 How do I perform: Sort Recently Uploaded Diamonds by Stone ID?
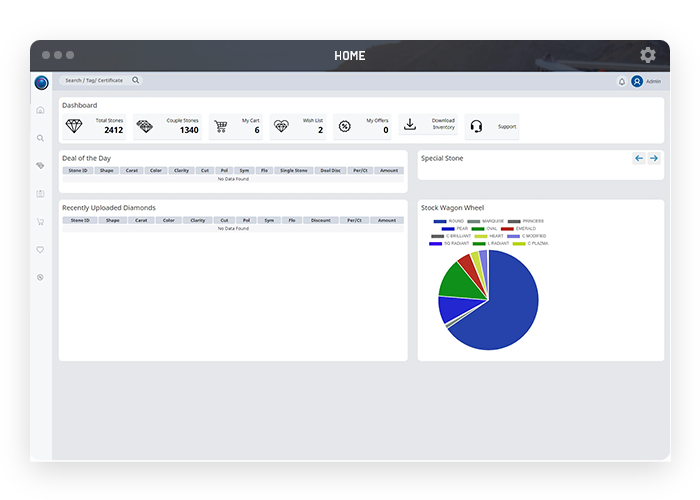click(80, 220)
